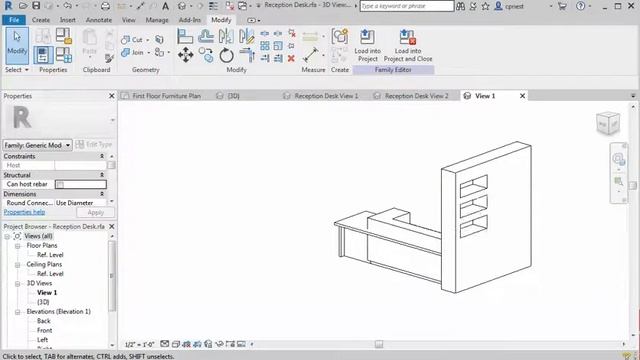Click the Print icon in quick access toolbar

(x=105, y=6)
